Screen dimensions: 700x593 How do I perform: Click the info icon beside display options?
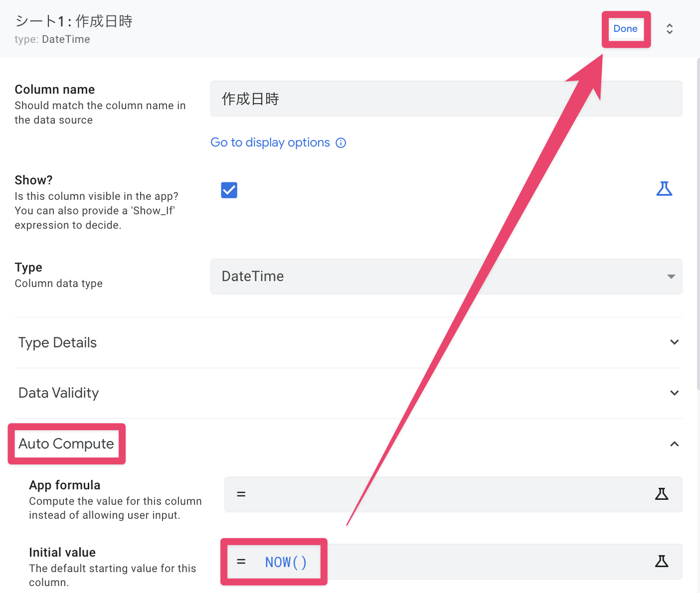coord(341,143)
